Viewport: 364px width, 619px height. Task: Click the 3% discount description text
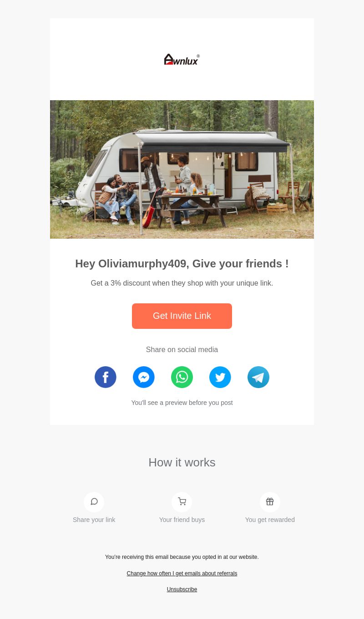(x=182, y=283)
